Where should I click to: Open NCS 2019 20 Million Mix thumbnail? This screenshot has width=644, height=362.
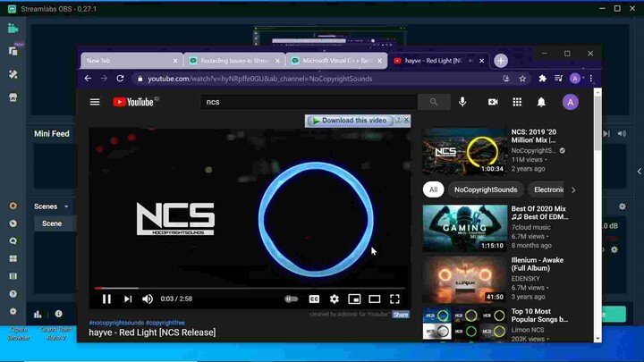465,151
